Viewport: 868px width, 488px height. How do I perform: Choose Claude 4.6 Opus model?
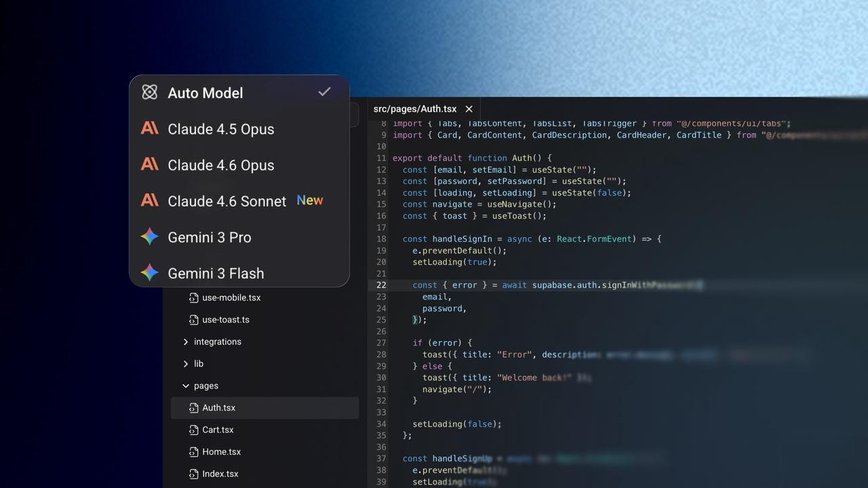239,165
